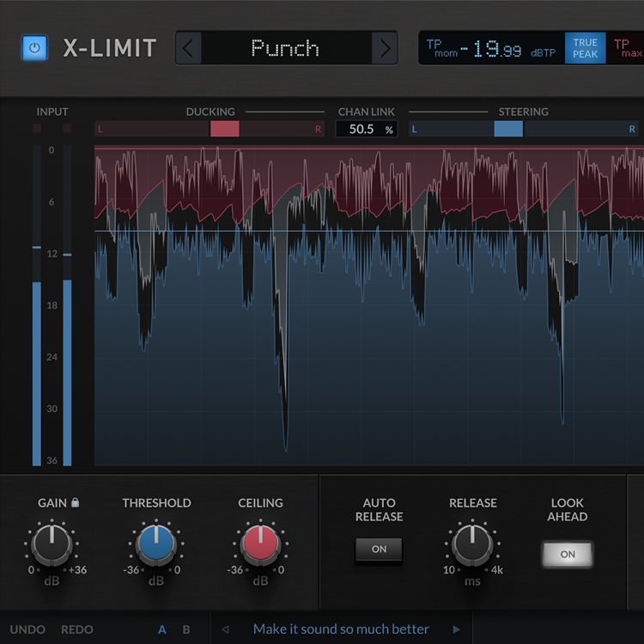Switch to the B state

[x=186, y=629]
